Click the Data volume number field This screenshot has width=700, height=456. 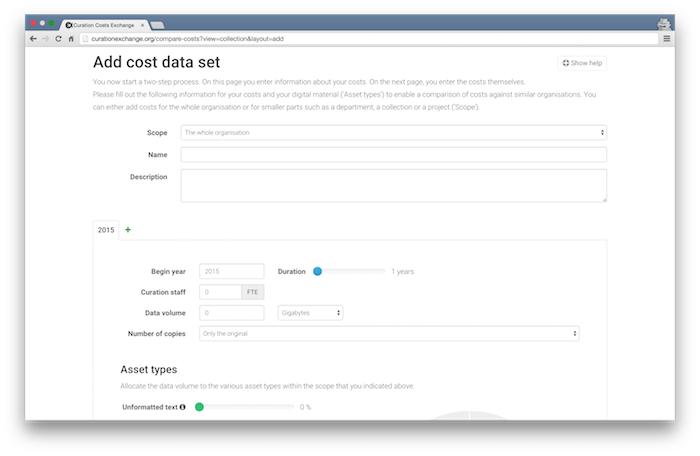click(232, 313)
